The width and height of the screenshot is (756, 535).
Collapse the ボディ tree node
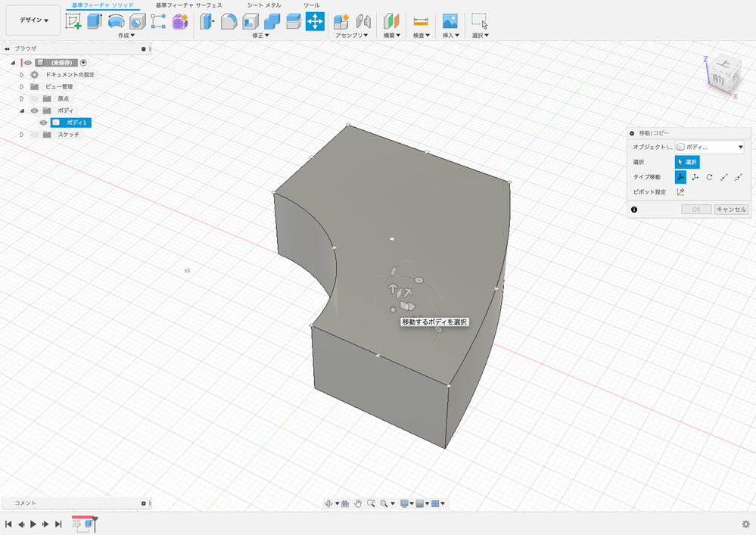click(x=22, y=110)
